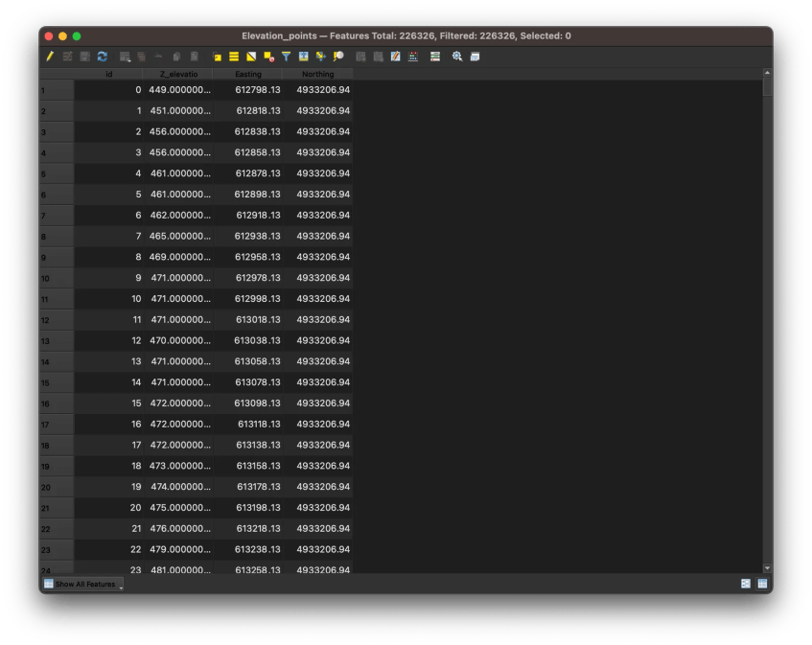Click the new field icon
The height and width of the screenshot is (645, 812).
coord(361,57)
